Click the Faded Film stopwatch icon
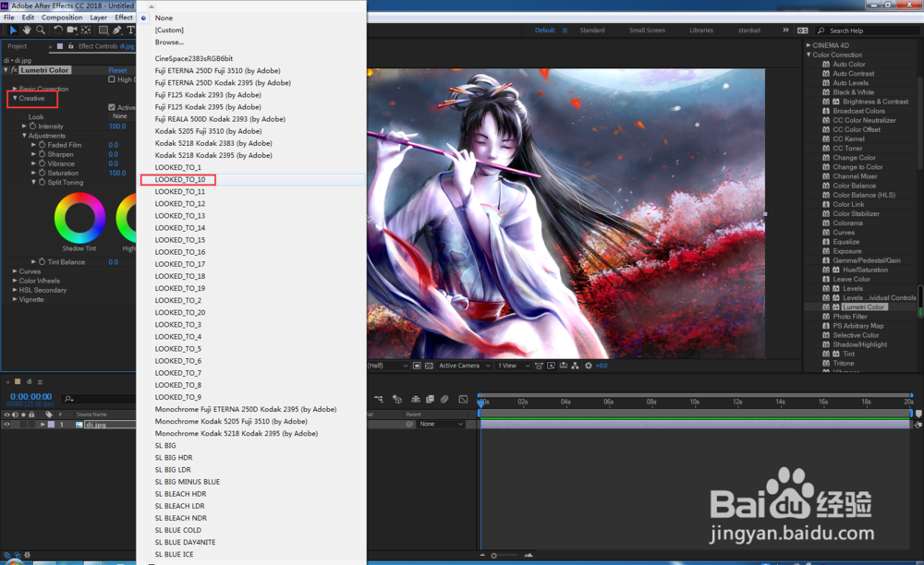 pyautogui.click(x=43, y=145)
